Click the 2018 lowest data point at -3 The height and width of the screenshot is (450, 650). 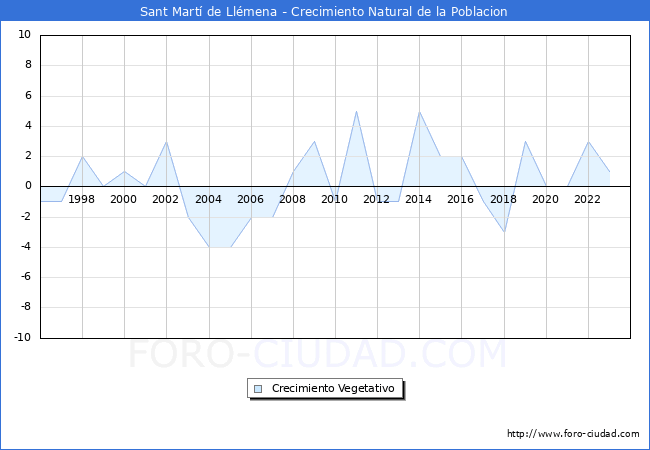point(504,232)
